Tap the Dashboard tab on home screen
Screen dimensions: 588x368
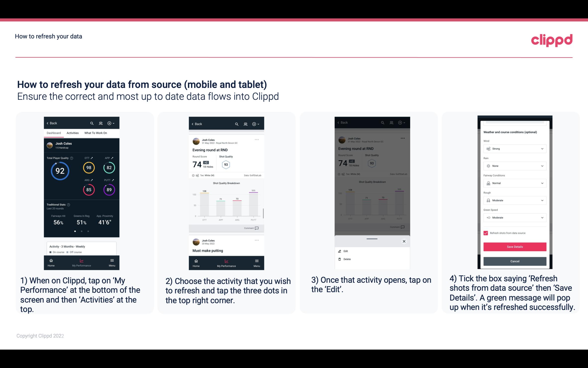54,133
